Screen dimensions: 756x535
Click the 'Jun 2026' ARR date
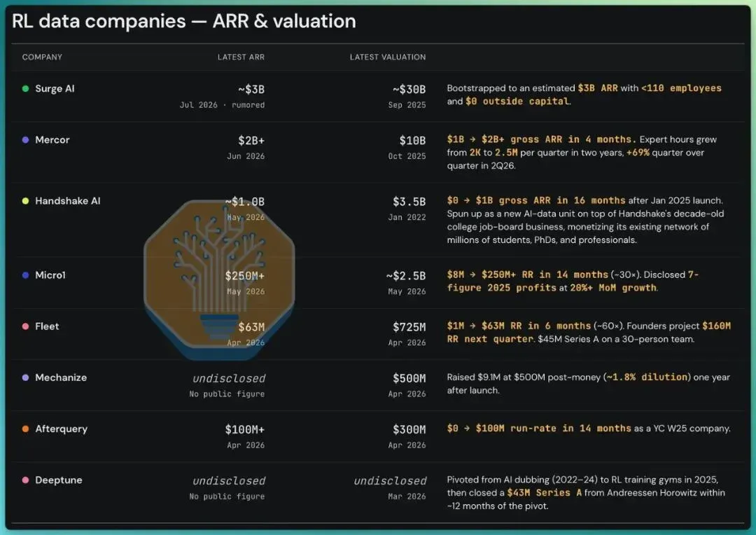[246, 156]
